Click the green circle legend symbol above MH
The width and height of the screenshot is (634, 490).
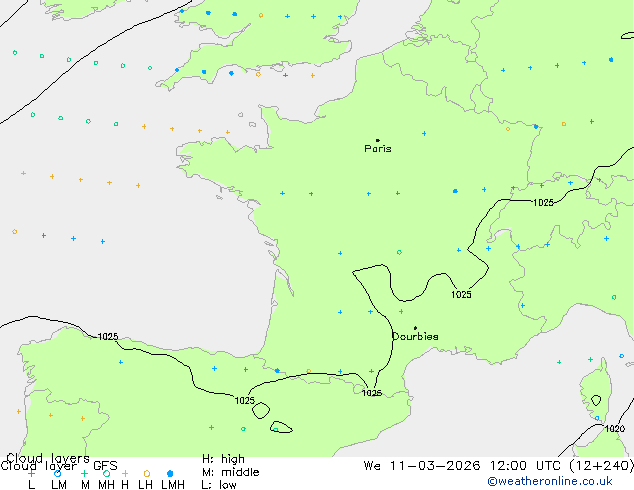106,473
